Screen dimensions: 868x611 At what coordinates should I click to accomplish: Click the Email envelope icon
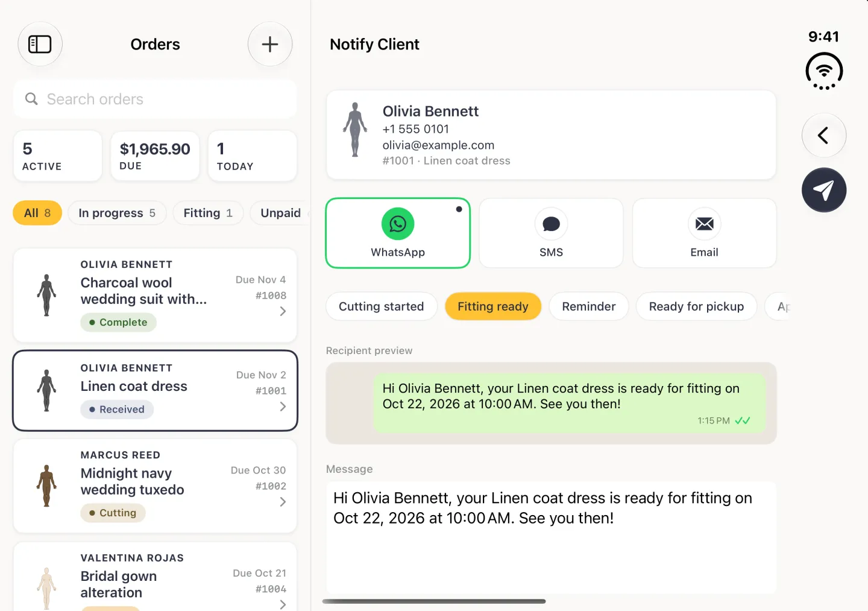(704, 224)
